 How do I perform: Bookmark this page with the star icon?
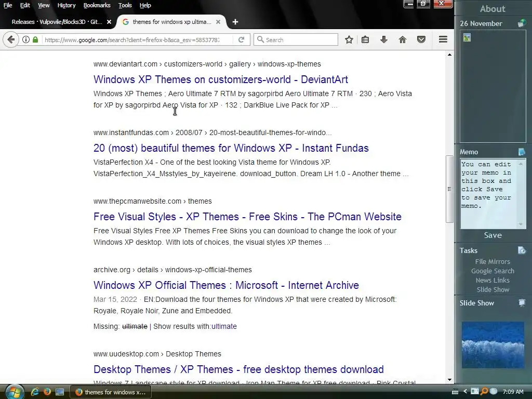(349, 39)
